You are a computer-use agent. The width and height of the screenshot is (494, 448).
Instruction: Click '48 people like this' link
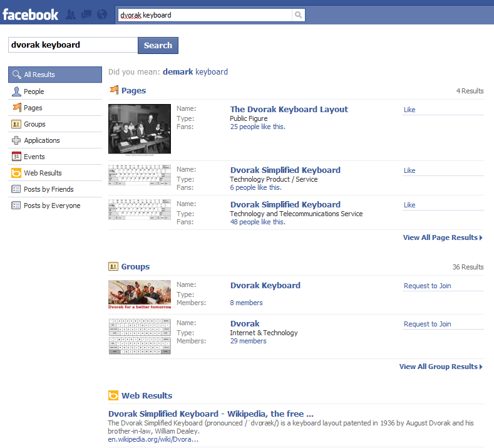[257, 222]
